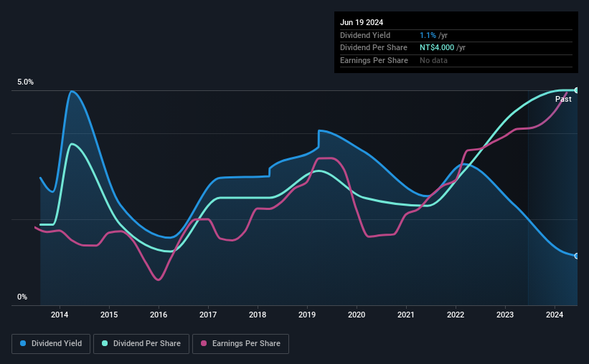Click the 5.0% y-axis label
Image resolution: width=589 pixels, height=364 pixels.
click(x=26, y=82)
